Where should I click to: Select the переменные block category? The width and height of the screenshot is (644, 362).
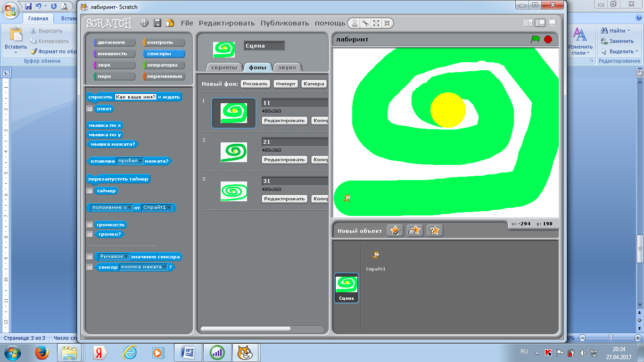[x=164, y=76]
